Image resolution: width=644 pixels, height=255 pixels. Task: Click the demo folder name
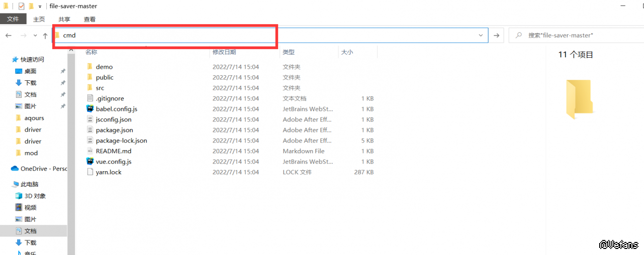pos(104,67)
